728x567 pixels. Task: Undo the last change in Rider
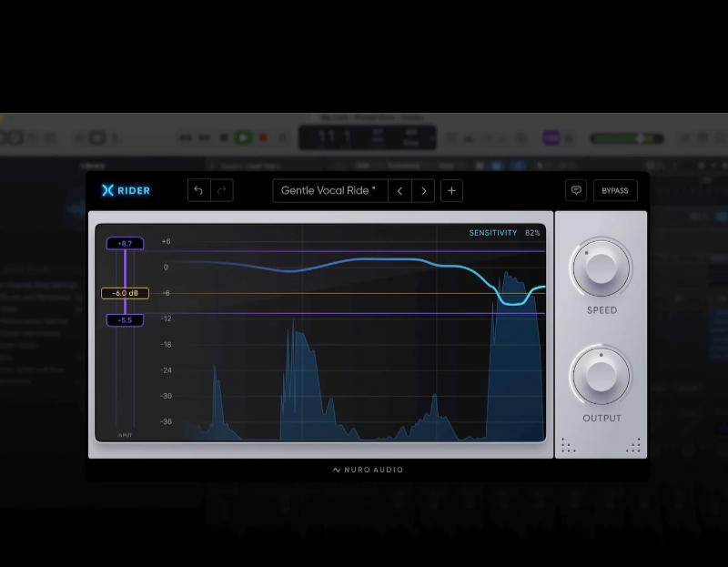[198, 190]
